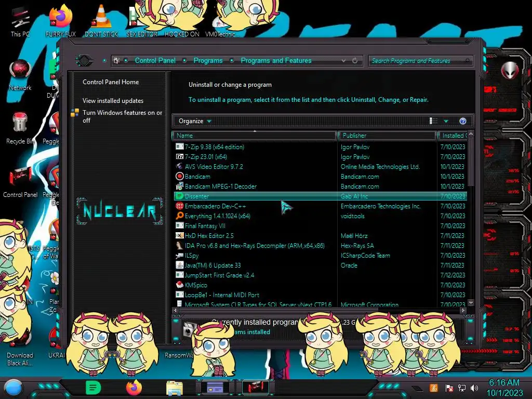Navigate to Control Panel breadcrumb
Image resolution: width=532 pixels, height=399 pixels.
click(155, 60)
